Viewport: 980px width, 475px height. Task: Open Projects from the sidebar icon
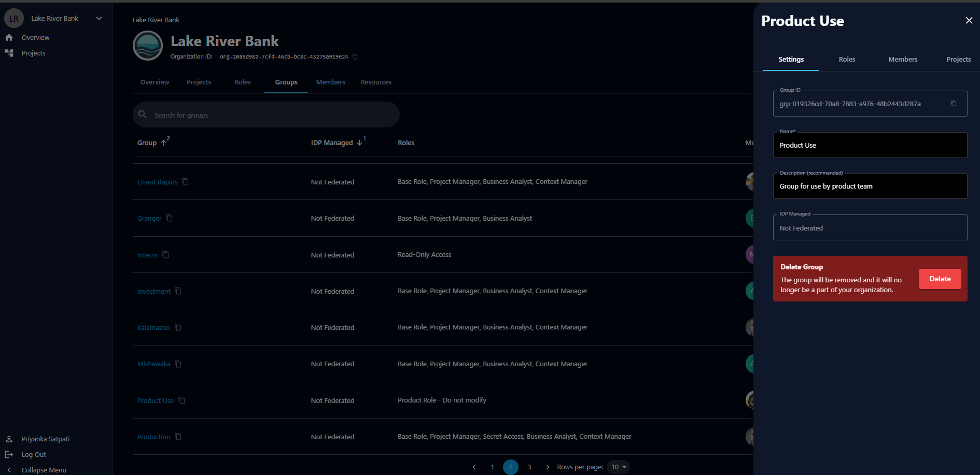[x=9, y=53]
